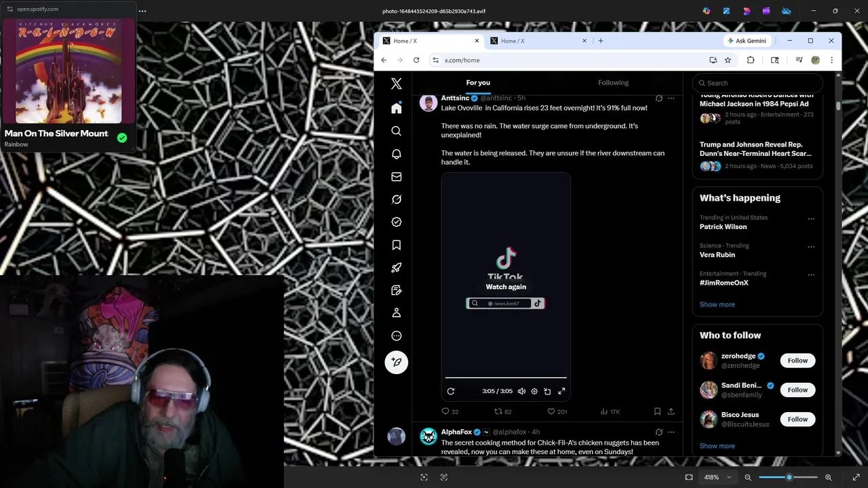Mute the video volume icon

pos(521,391)
